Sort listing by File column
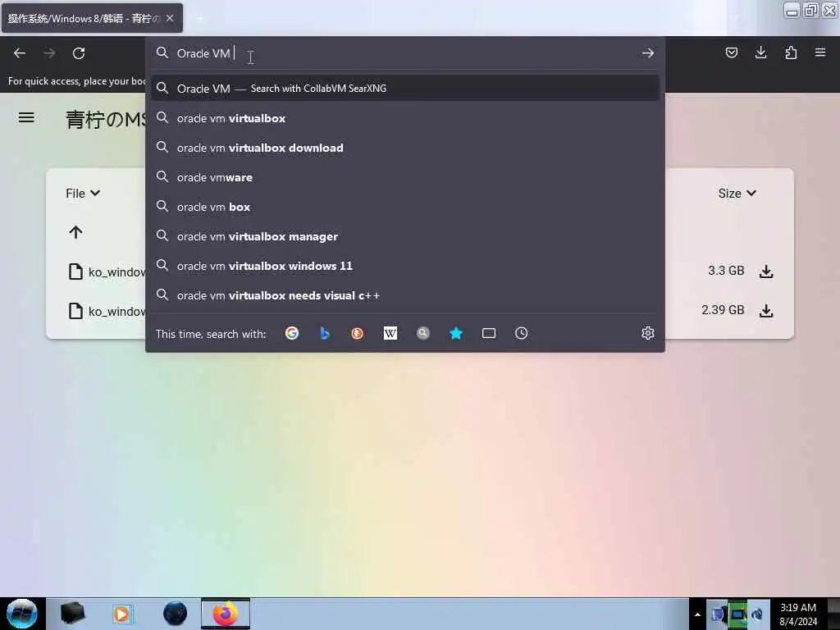The width and height of the screenshot is (840, 630). coord(83,194)
